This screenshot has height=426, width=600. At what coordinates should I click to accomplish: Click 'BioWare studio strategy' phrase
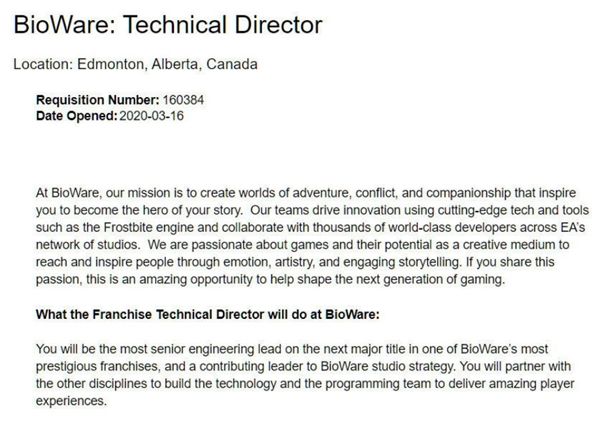click(388, 366)
